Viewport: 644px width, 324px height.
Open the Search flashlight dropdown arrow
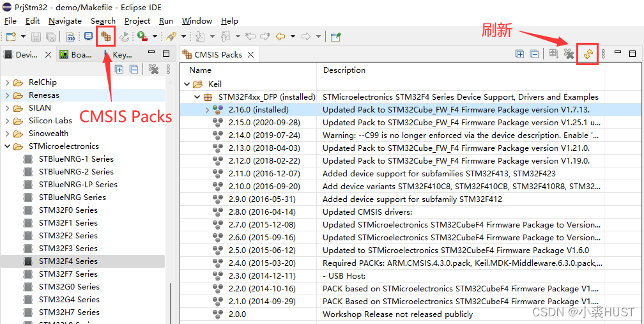tap(183, 36)
